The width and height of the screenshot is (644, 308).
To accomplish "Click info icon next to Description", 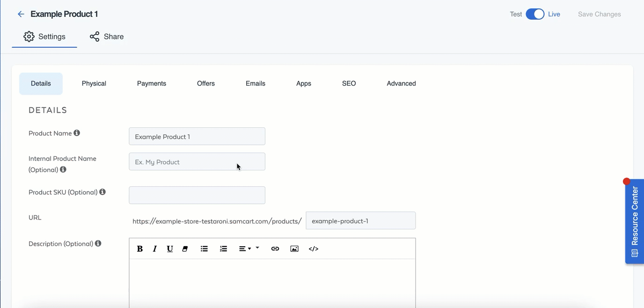I will point(98,243).
